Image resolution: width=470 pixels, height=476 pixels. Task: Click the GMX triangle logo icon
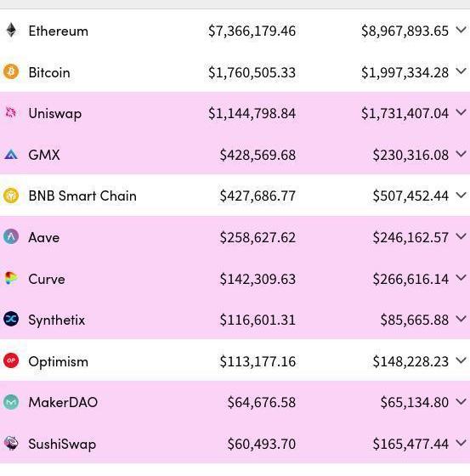pos(11,155)
